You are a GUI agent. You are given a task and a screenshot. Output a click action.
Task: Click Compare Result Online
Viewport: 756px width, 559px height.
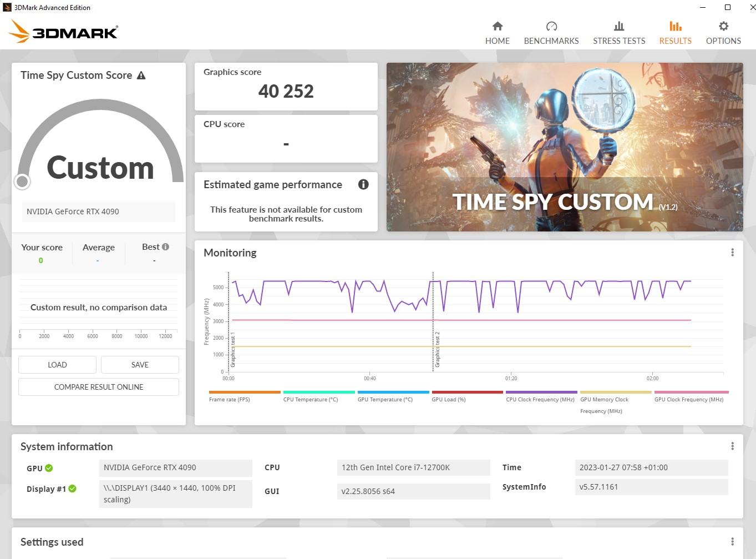point(99,387)
